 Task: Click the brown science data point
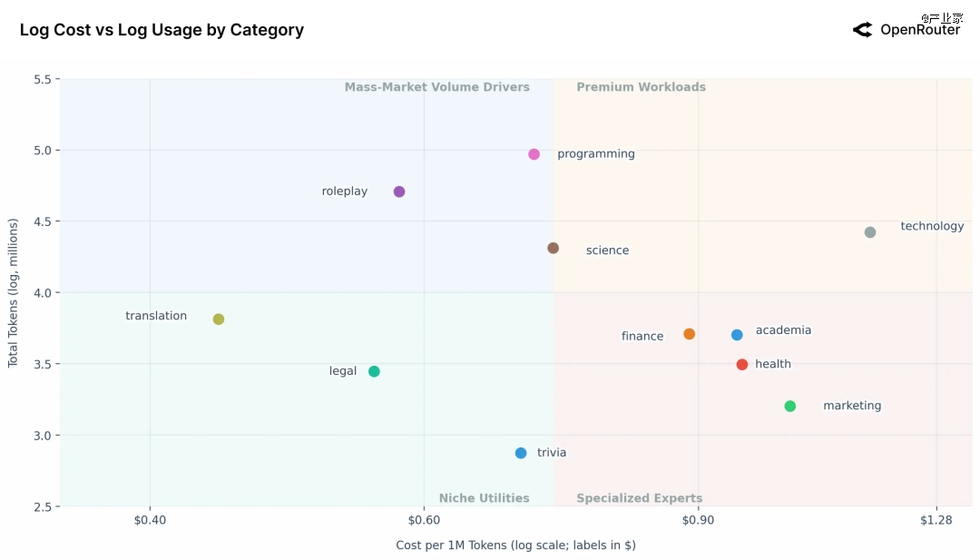point(554,248)
